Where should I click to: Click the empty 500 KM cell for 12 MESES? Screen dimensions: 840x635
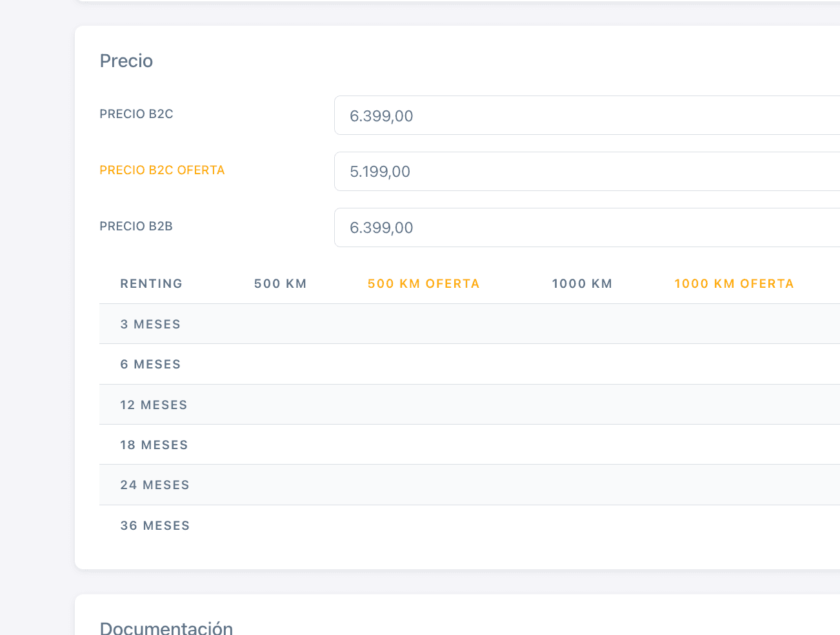pos(280,405)
